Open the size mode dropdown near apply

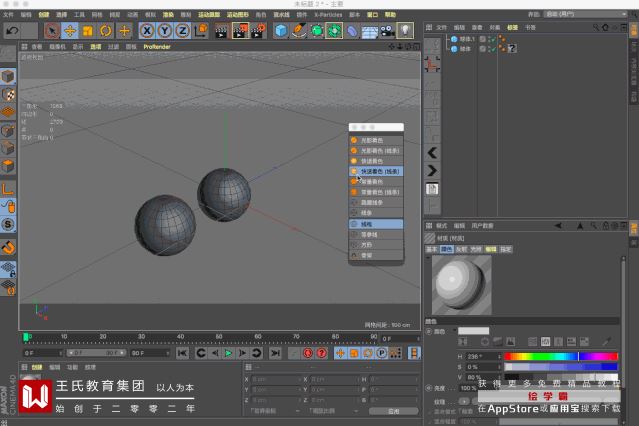coord(333,411)
